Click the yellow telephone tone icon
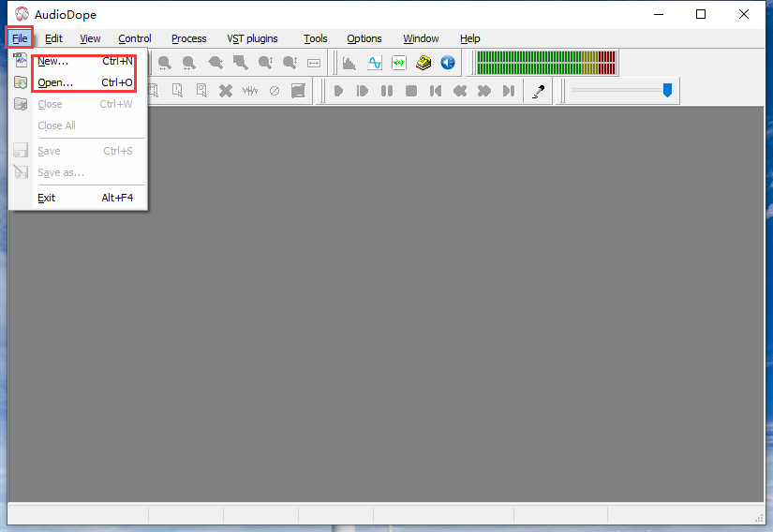This screenshot has height=532, width=773. tap(424, 63)
